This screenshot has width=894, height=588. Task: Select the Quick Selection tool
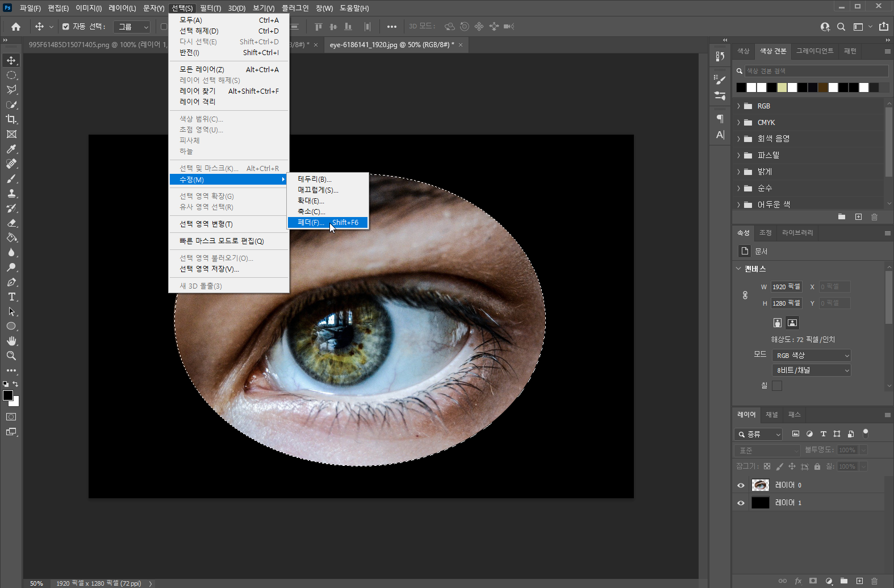[x=11, y=105]
